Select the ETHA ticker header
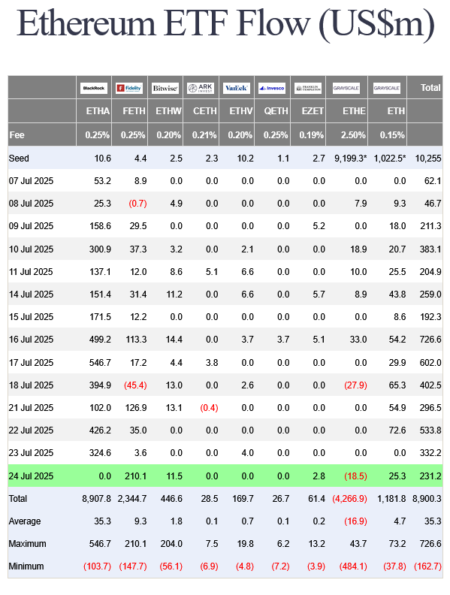Viewport: 450px width, 595px height. click(98, 111)
